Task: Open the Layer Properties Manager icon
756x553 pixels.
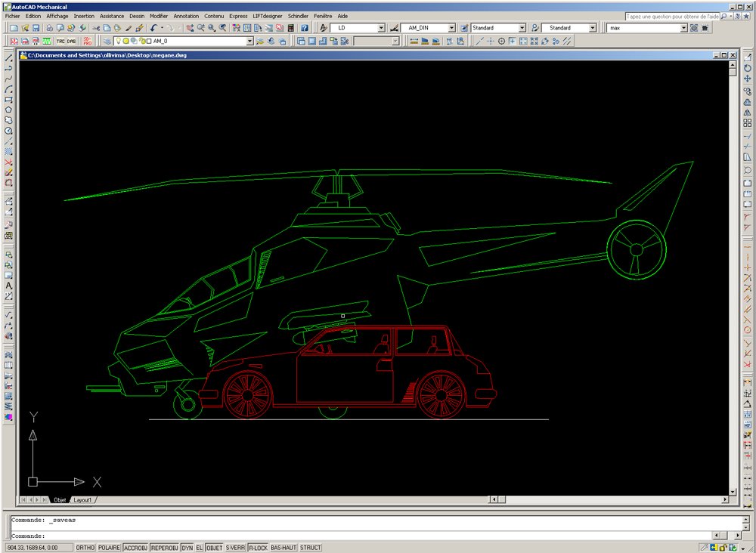Action: click(107, 42)
